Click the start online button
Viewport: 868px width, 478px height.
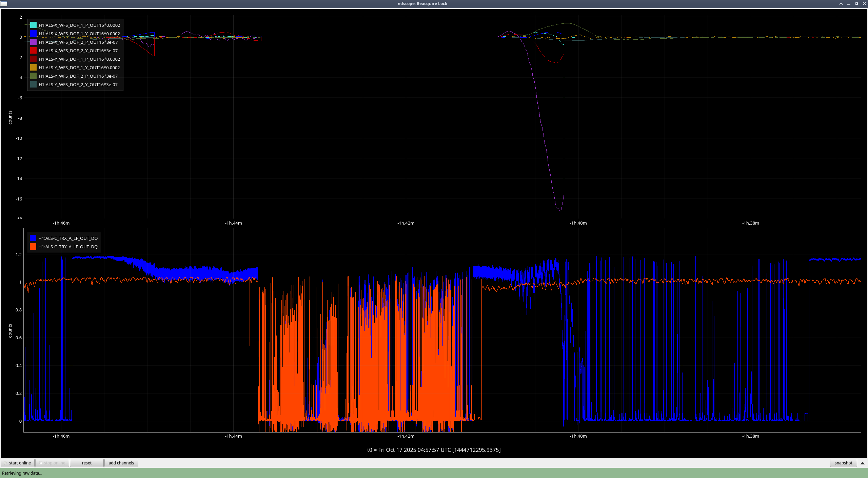[x=18, y=463]
